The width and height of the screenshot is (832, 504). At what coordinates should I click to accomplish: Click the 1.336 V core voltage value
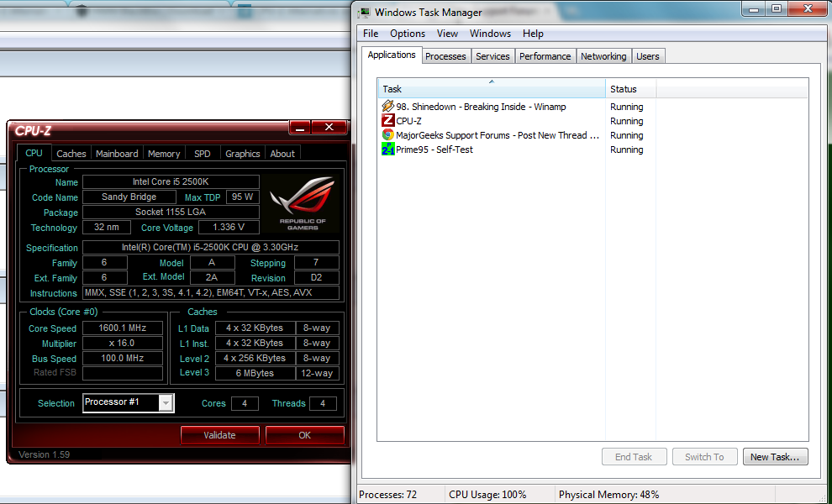[x=229, y=227]
